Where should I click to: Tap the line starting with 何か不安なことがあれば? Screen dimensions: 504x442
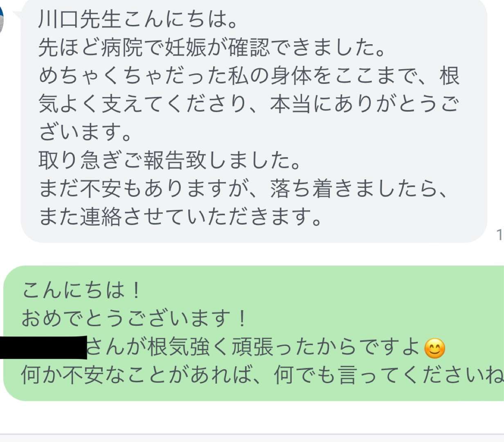pyautogui.click(x=262, y=375)
